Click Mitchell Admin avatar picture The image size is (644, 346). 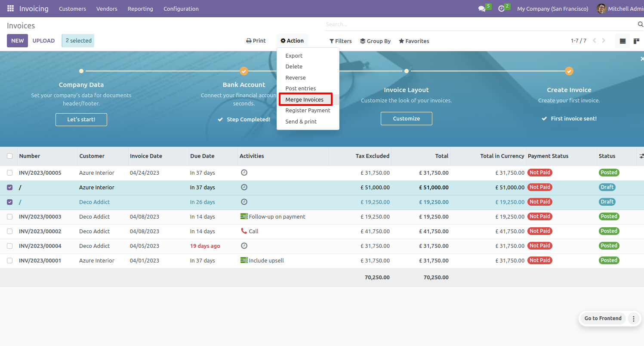tap(601, 9)
